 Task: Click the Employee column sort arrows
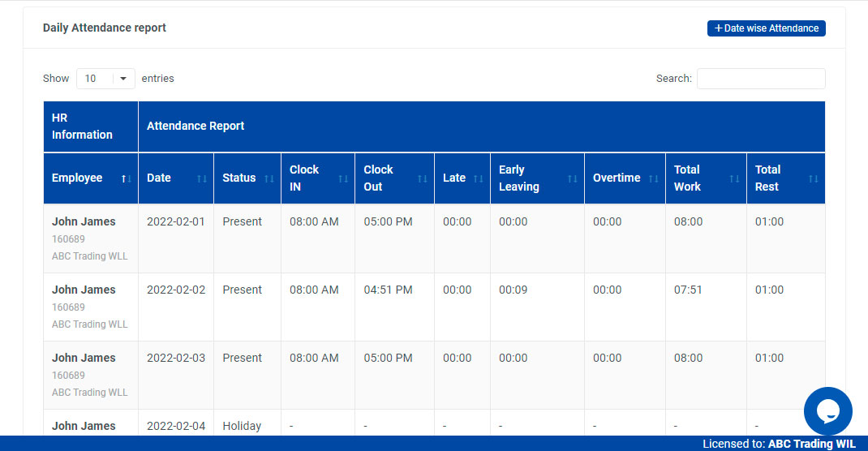[x=126, y=178]
